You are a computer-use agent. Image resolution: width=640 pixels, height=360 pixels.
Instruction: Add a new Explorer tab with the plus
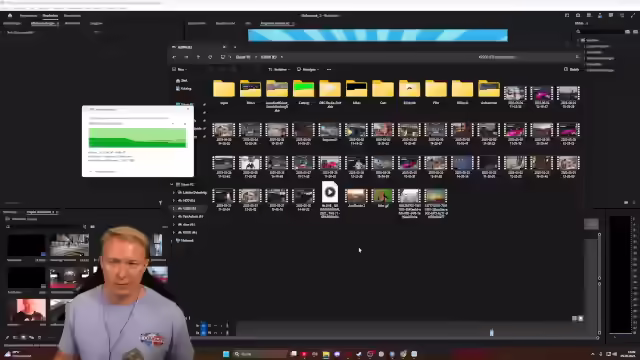pyautogui.click(x=235, y=47)
